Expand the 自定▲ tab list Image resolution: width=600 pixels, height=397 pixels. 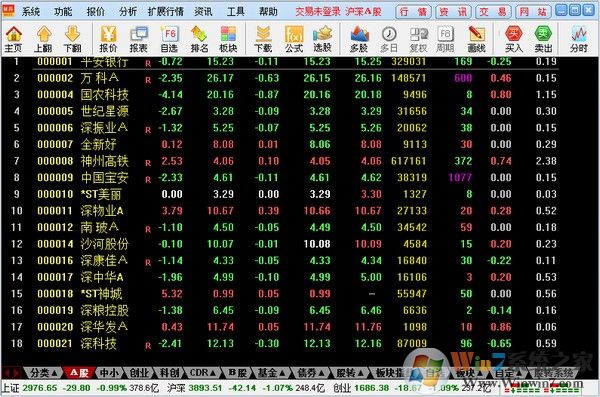(509, 372)
